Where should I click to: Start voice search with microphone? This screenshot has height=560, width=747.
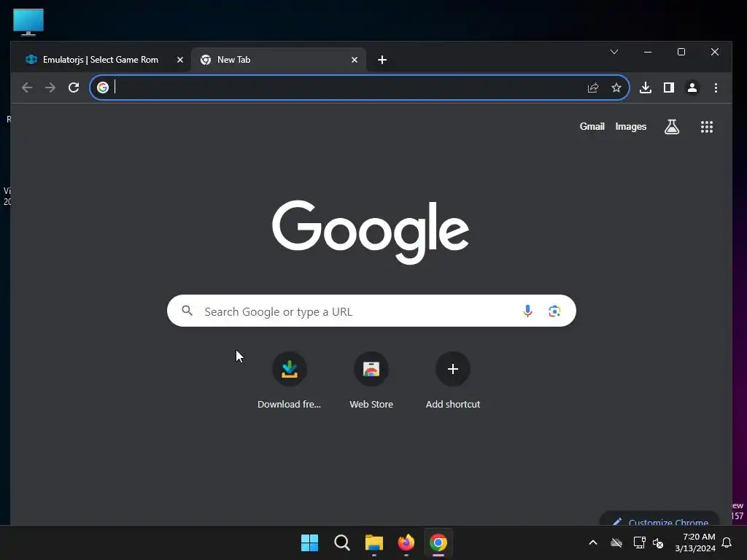(x=527, y=311)
